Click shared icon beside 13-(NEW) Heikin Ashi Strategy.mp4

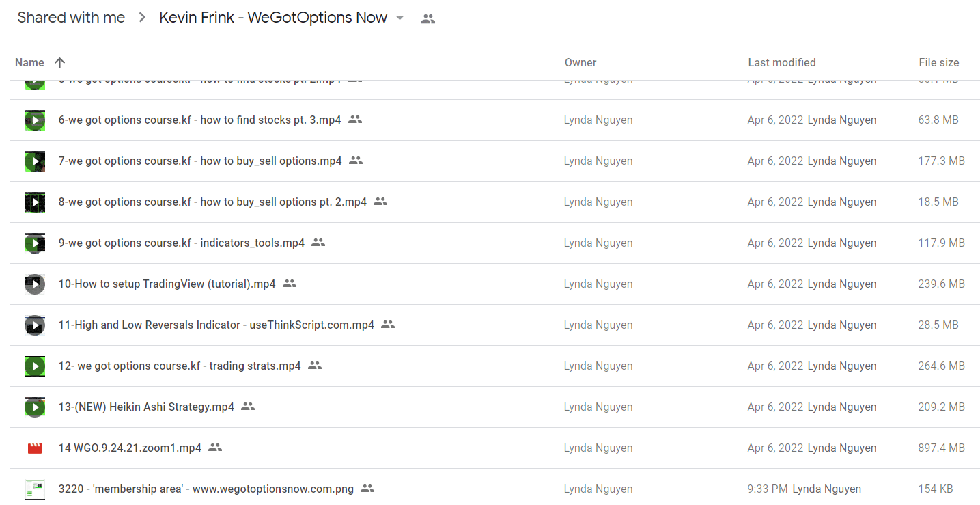pos(248,407)
